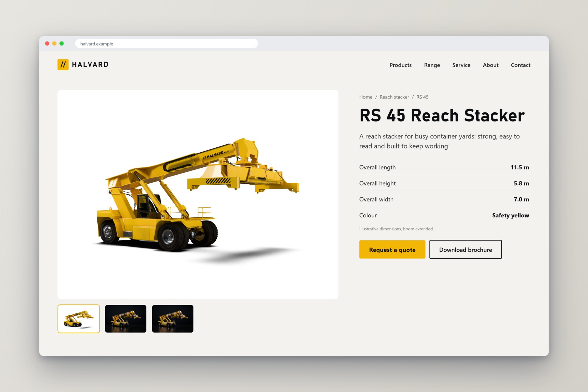Click the 11.5 m value

[520, 167]
